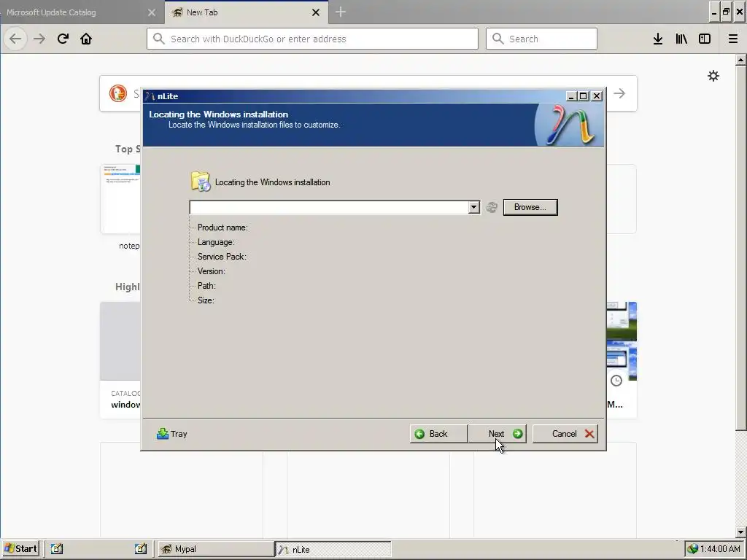
Task: Open the library icon in toolbar
Action: [x=681, y=39]
